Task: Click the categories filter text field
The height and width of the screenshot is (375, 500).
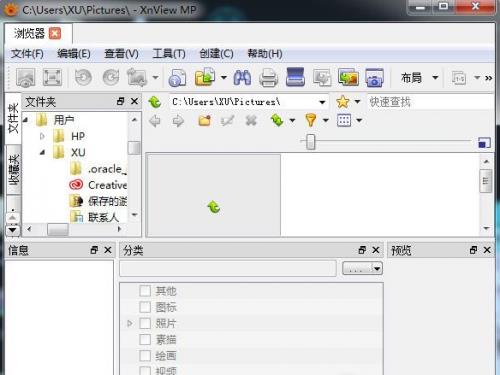Action: (x=228, y=268)
